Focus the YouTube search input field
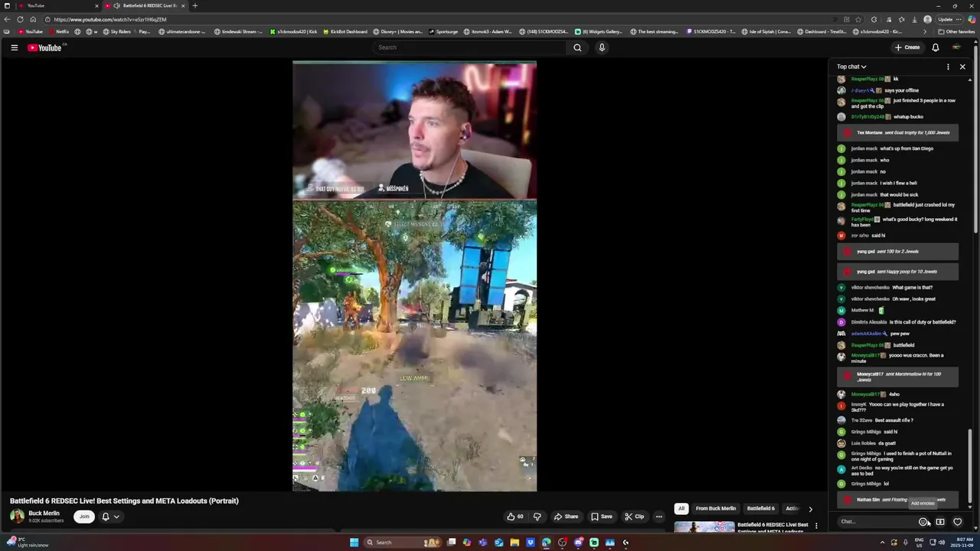The height and width of the screenshot is (551, 980). pos(470,47)
